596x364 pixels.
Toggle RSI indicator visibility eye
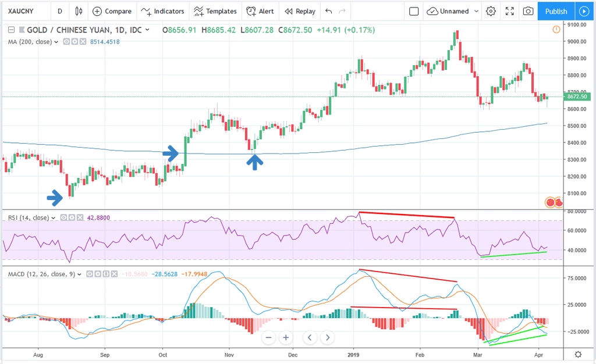[62, 218]
